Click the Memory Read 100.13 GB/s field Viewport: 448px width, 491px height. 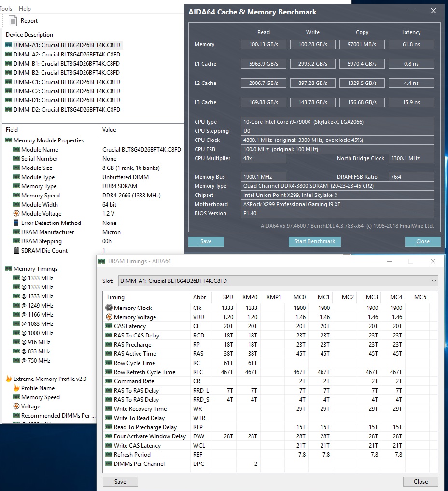pos(264,44)
